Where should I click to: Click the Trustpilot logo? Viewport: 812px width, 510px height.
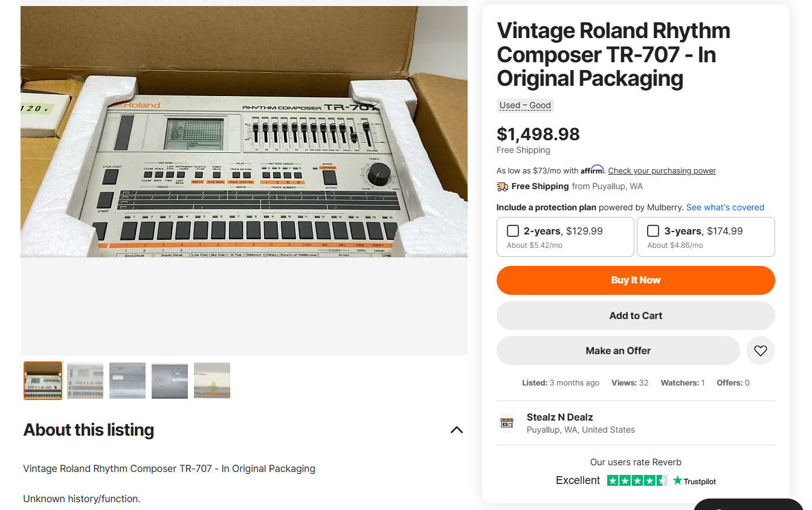click(695, 481)
